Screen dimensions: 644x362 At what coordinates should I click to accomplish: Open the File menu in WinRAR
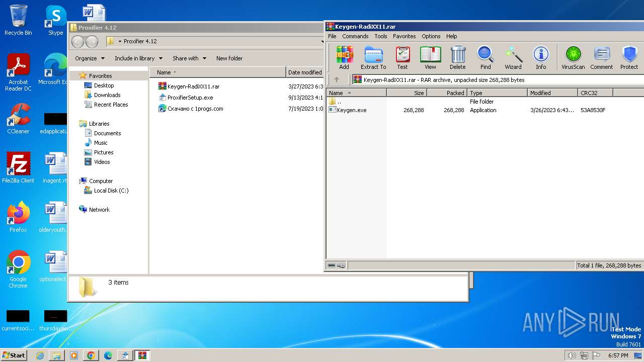coord(332,36)
